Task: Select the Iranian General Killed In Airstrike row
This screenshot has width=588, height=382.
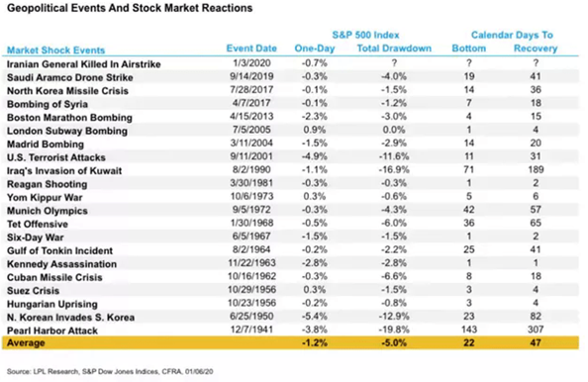Action: tap(290, 63)
